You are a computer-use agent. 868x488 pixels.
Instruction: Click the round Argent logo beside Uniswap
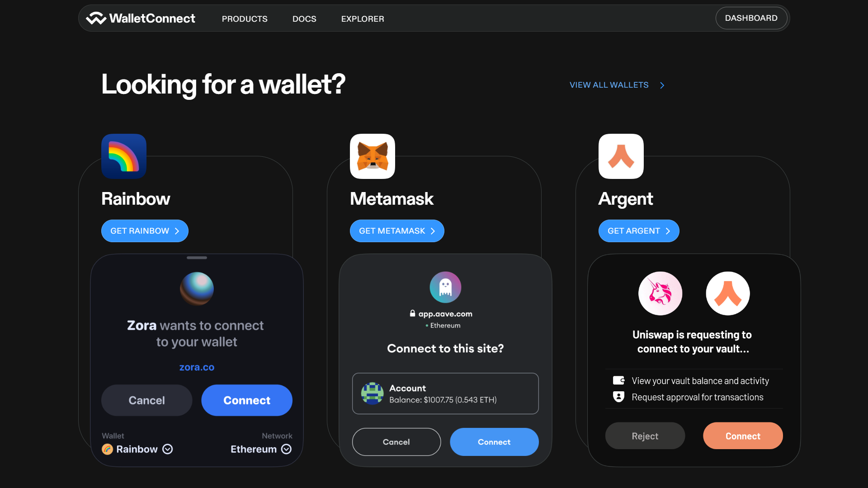[x=728, y=293]
